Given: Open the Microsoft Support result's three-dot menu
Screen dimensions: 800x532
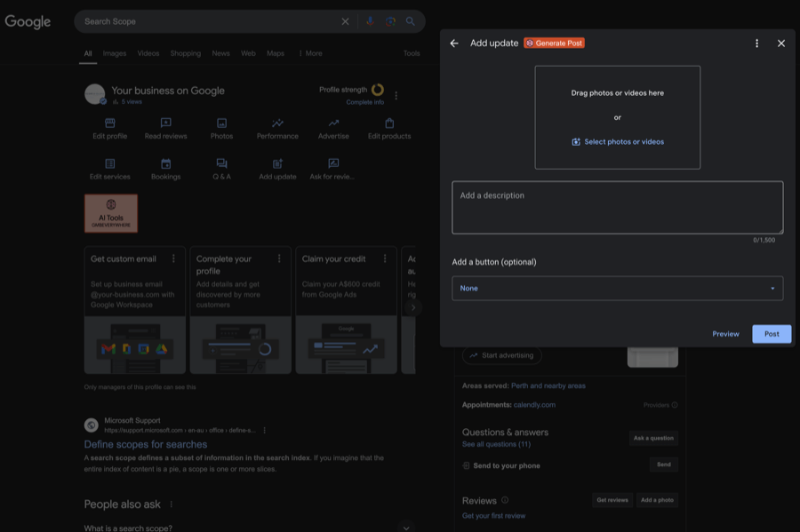Looking at the screenshot, I should point(264,431).
